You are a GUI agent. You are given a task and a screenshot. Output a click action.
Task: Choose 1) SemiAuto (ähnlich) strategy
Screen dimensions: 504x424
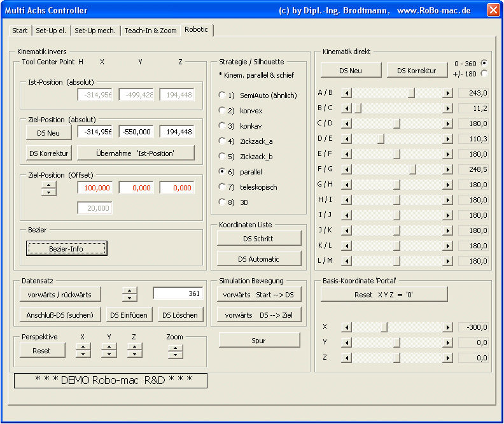tap(222, 95)
